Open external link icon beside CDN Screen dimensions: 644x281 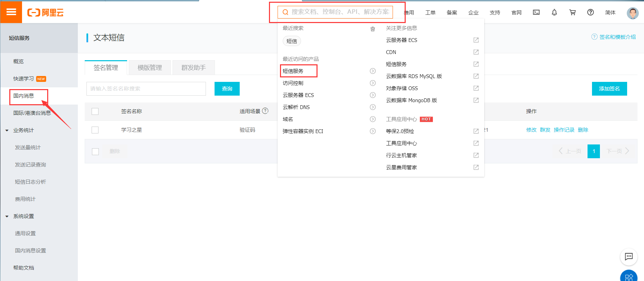click(x=476, y=52)
